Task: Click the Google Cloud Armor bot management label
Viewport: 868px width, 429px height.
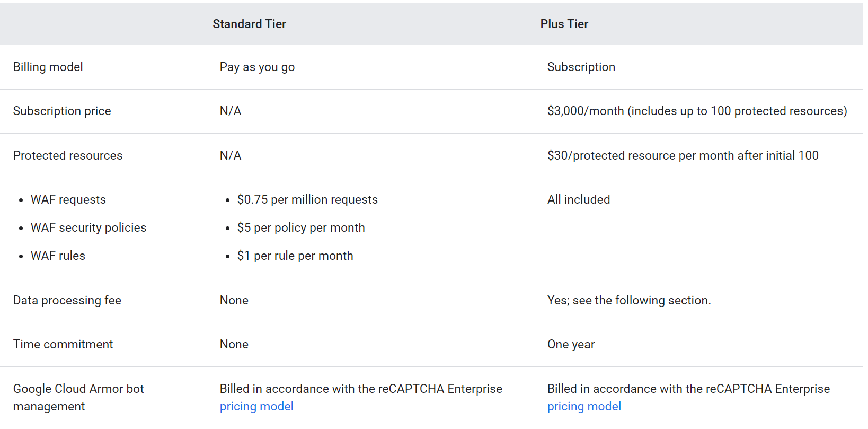Action: point(78,398)
